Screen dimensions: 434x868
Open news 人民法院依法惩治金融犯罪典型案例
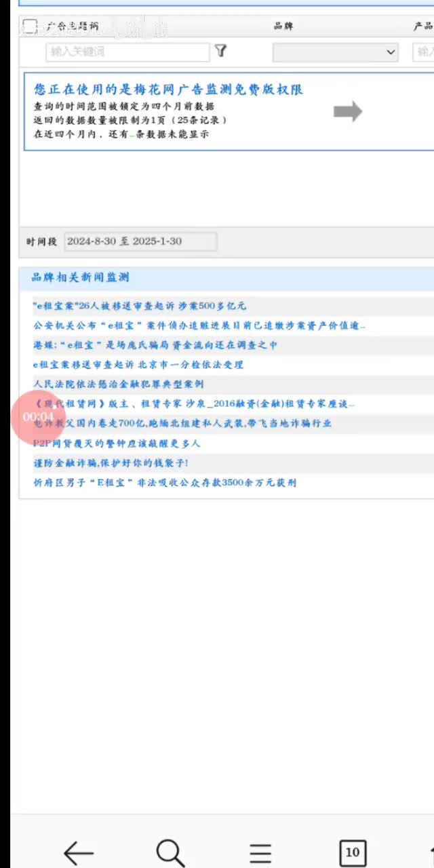pyautogui.click(x=119, y=384)
